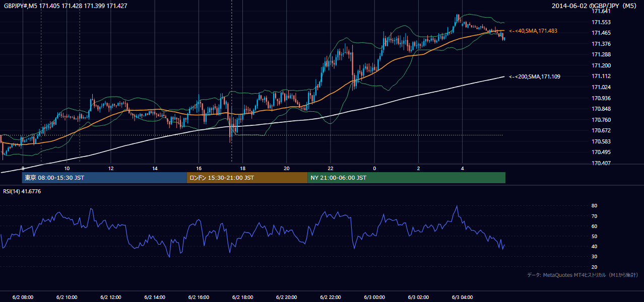
Task: Click the NY 21:00-06:00 JST session bar
Action: [406, 178]
